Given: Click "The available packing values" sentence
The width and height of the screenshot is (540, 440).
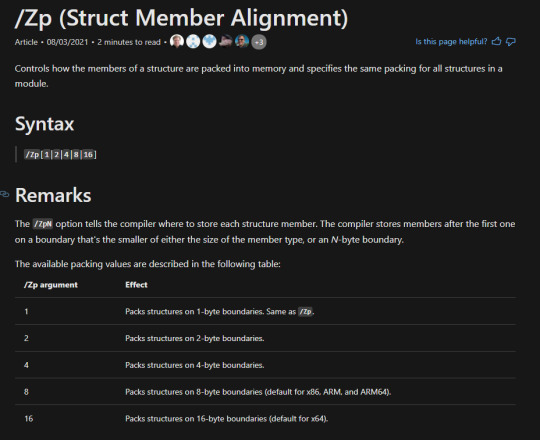Looking at the screenshot, I should coord(147,264).
